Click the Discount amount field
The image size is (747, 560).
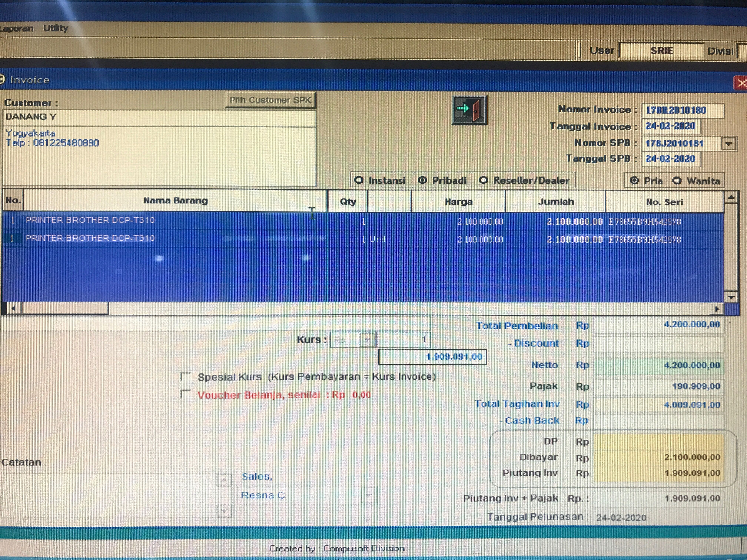click(x=658, y=344)
